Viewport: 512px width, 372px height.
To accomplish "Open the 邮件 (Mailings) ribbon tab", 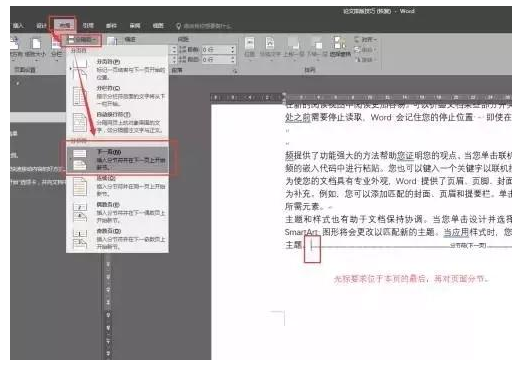I will click(111, 25).
